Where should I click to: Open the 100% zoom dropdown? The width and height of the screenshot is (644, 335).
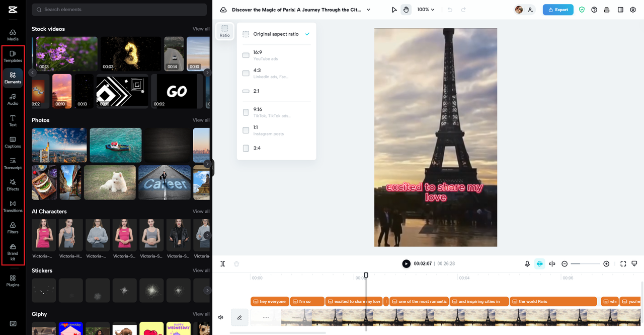coord(426,10)
